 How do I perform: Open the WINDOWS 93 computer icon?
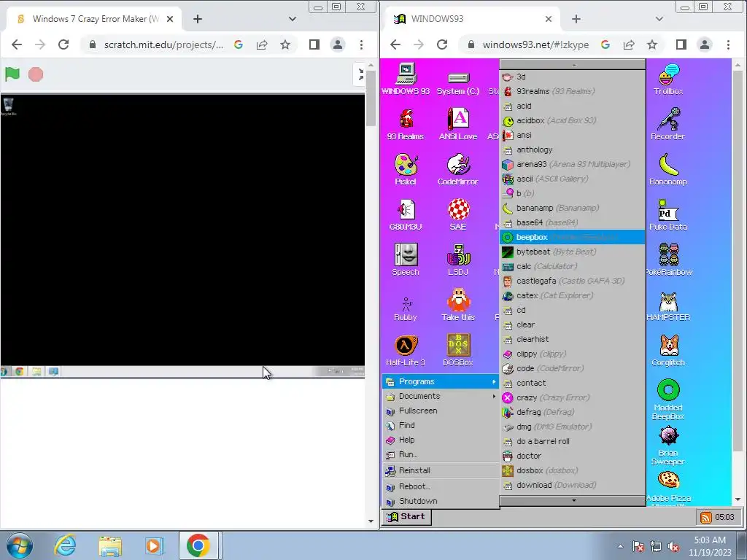[406, 79]
